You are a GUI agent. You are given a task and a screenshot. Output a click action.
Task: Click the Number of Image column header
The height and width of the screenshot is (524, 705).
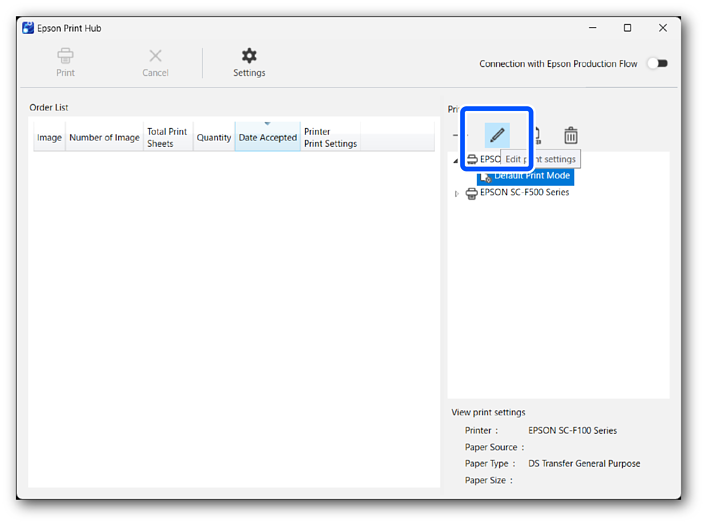(x=104, y=138)
